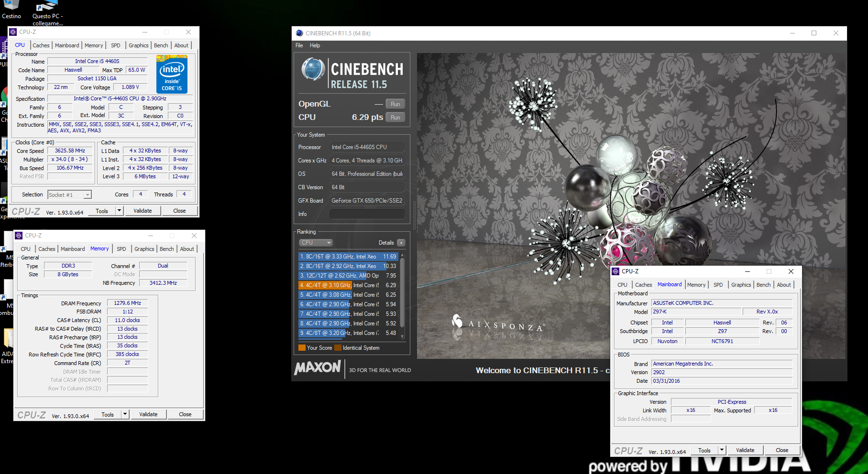Click the Info input field in Cinebench
Image resolution: width=868 pixels, height=474 pixels.
pyautogui.click(x=367, y=214)
